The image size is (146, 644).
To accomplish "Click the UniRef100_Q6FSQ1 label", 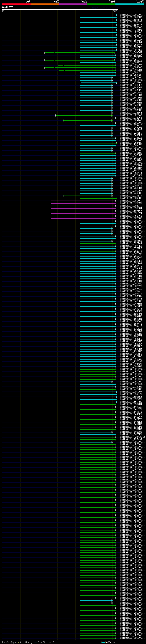I will point(131,253).
